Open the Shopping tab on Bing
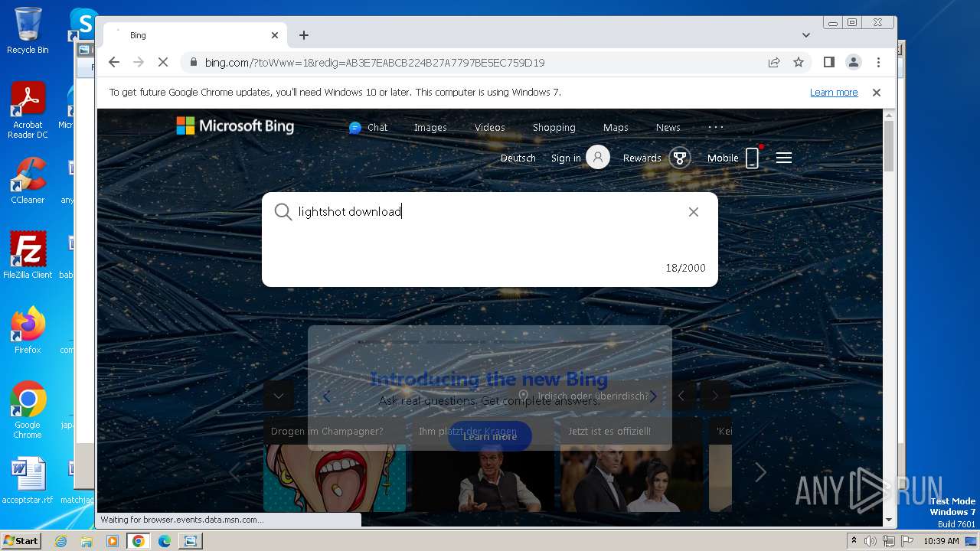 [554, 128]
